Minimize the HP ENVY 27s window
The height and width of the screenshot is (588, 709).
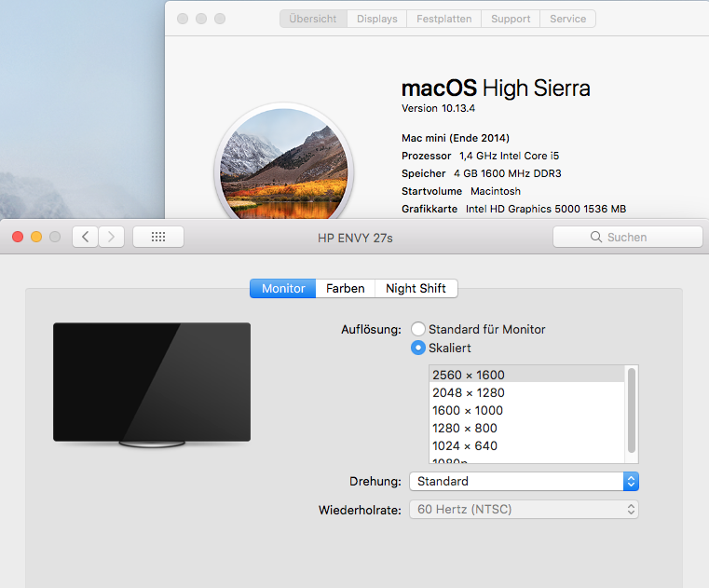pyautogui.click(x=36, y=237)
